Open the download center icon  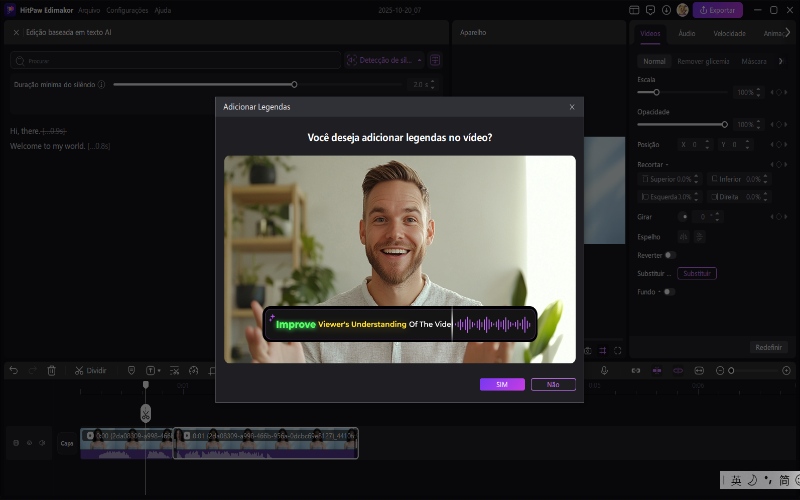click(x=666, y=10)
